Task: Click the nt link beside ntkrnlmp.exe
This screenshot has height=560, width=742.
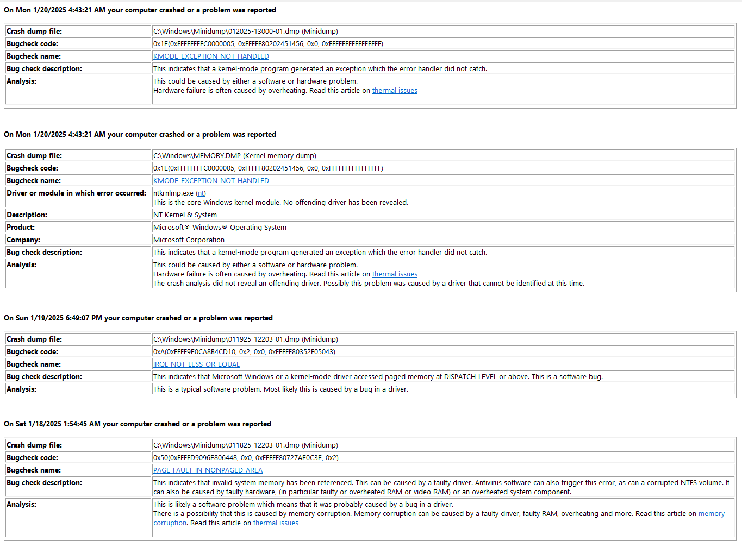Action: coord(201,193)
